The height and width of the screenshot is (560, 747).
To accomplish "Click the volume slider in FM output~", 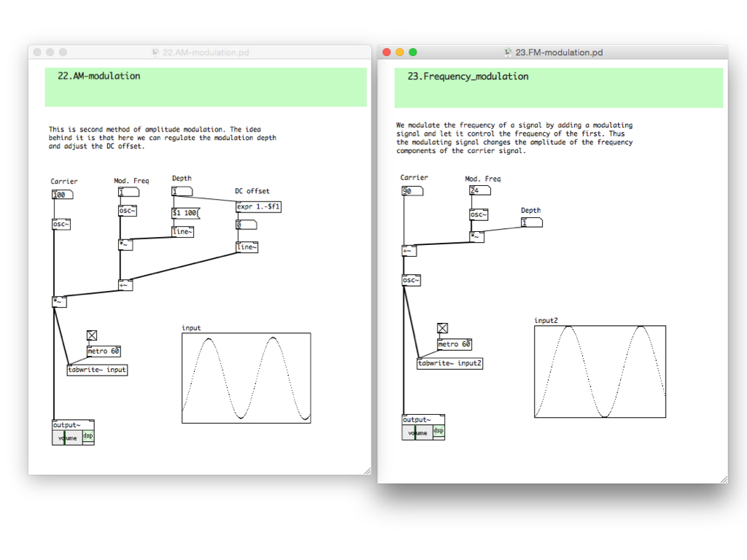I will pos(417,433).
